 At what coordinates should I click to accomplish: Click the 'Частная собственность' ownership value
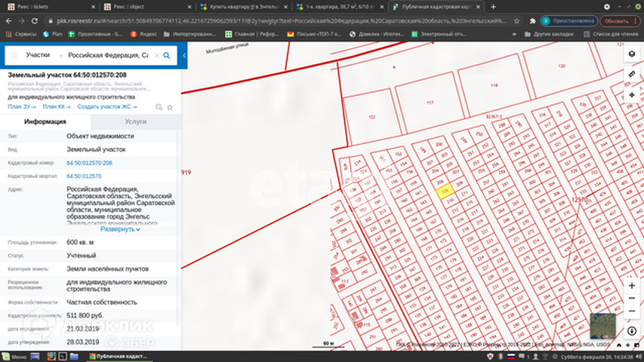(x=102, y=302)
